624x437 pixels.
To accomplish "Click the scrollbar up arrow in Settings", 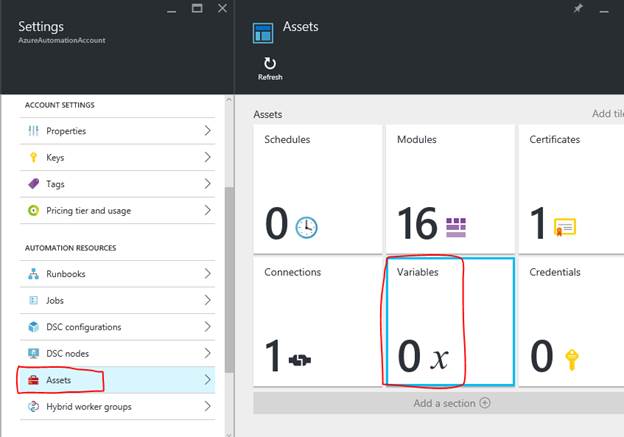I will 229,100.
